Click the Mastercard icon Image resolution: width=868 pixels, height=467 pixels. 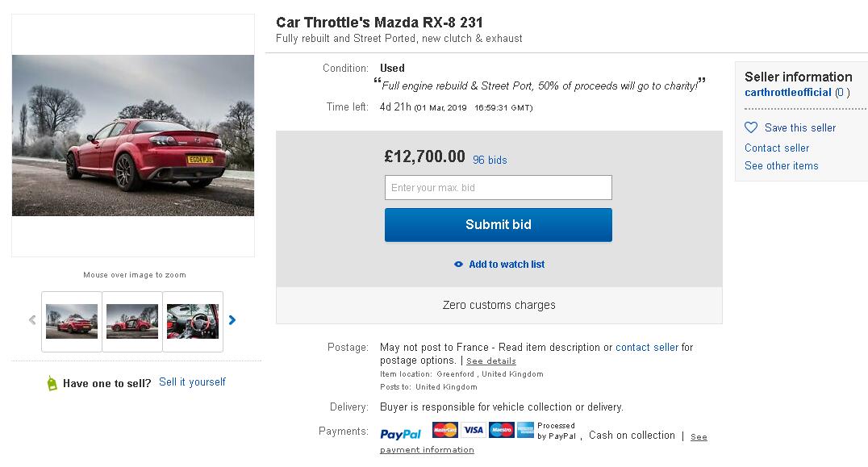pos(444,430)
